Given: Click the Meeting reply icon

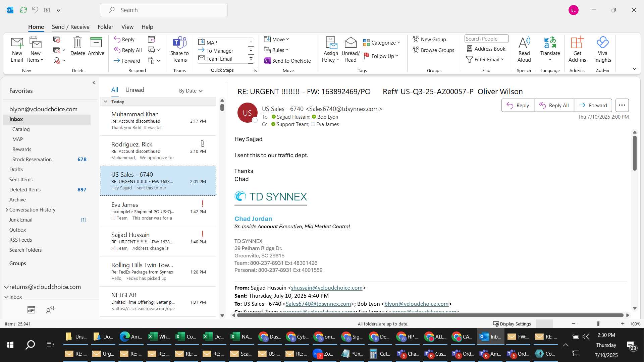Looking at the screenshot, I should [151, 40].
